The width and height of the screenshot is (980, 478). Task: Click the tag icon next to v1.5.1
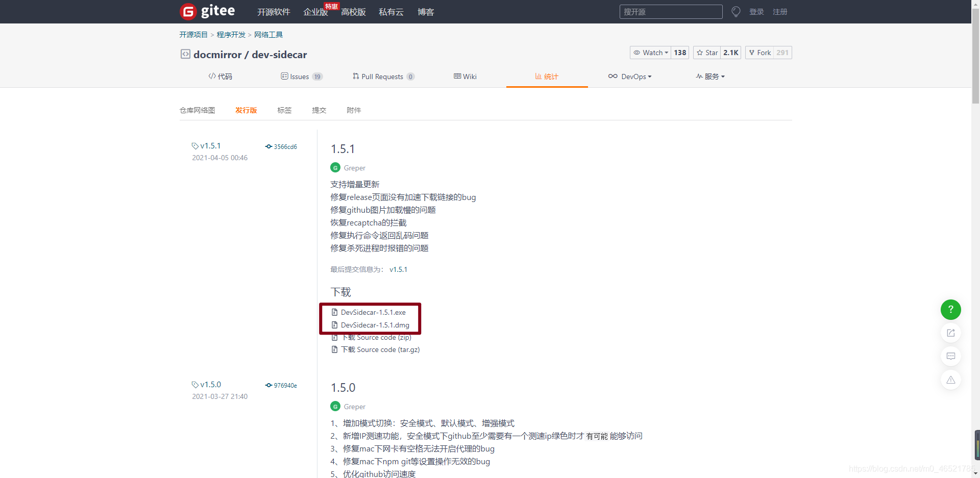(x=195, y=145)
